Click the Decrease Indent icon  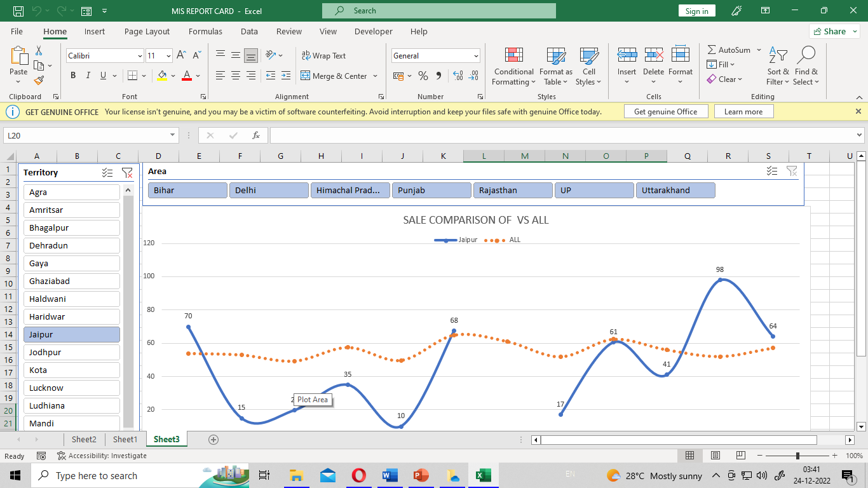click(271, 76)
